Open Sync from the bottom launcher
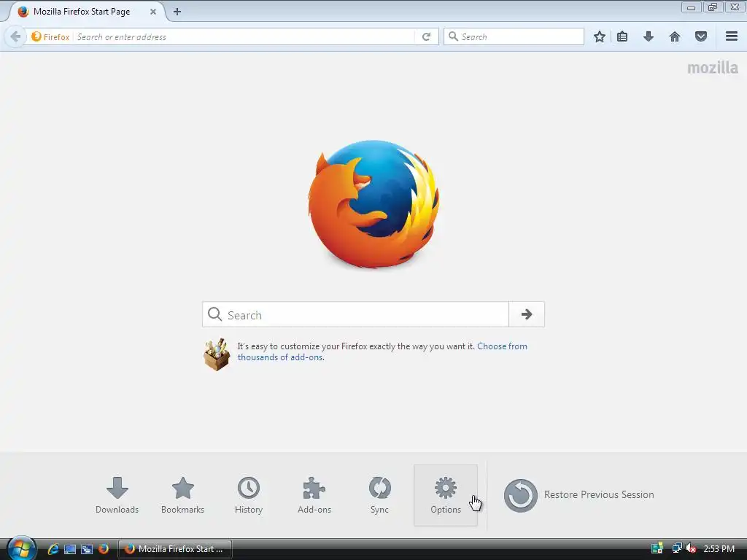This screenshot has width=747, height=560. [x=379, y=495]
